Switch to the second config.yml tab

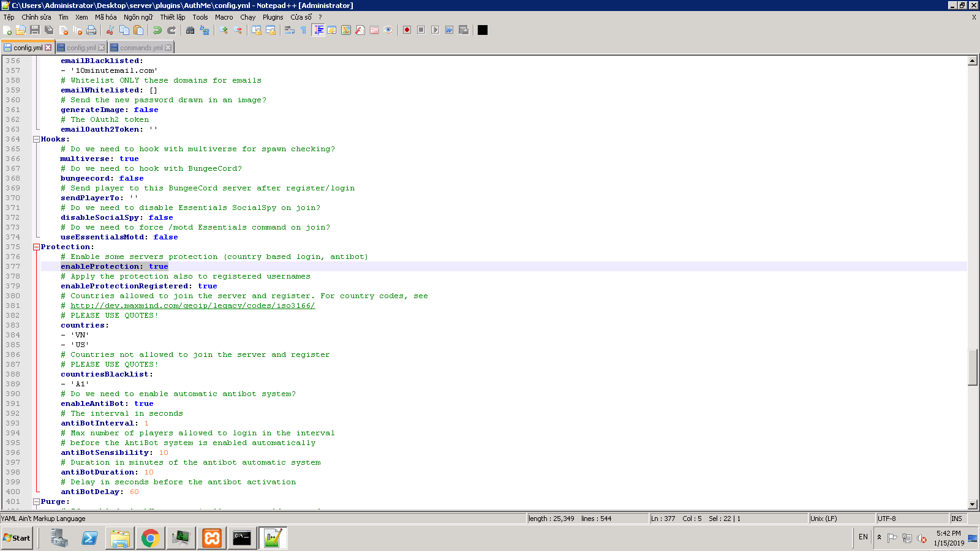(x=81, y=47)
